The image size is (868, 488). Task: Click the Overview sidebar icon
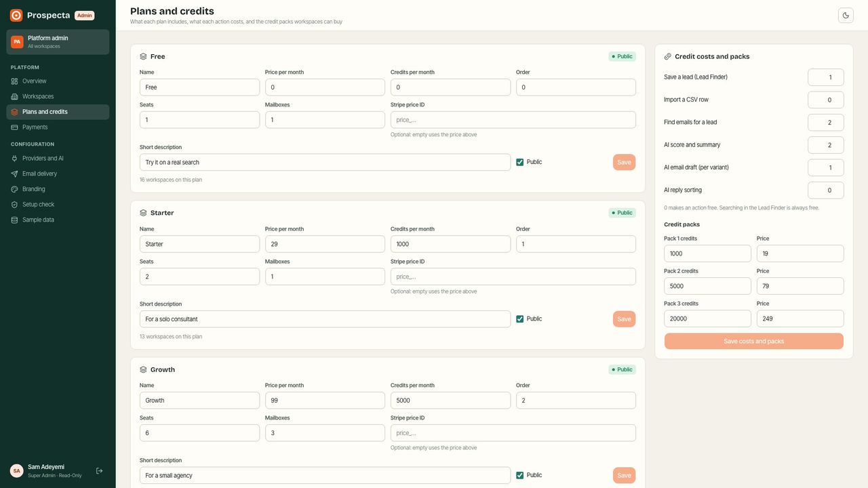coord(14,81)
